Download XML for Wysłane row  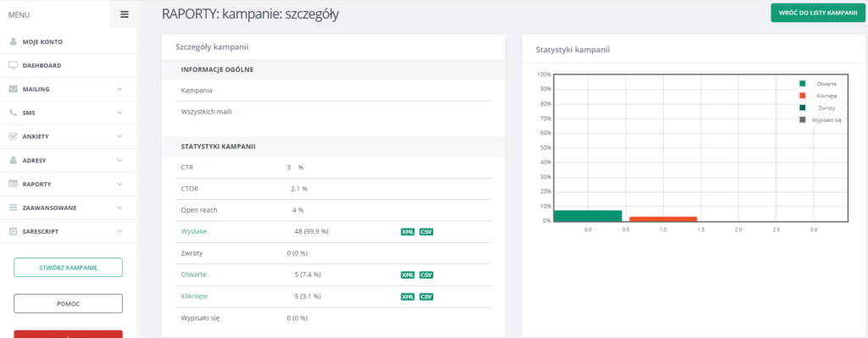click(408, 232)
